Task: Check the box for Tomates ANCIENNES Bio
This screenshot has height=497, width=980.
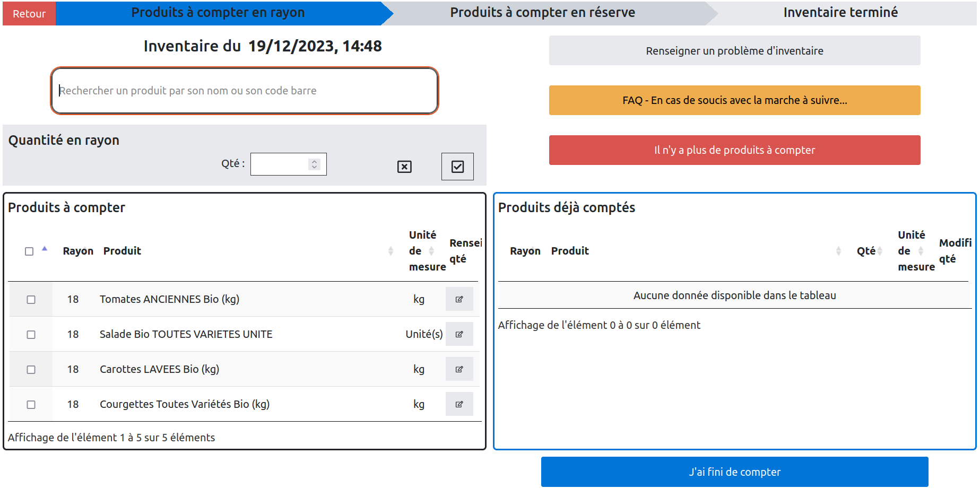Action: tap(31, 300)
